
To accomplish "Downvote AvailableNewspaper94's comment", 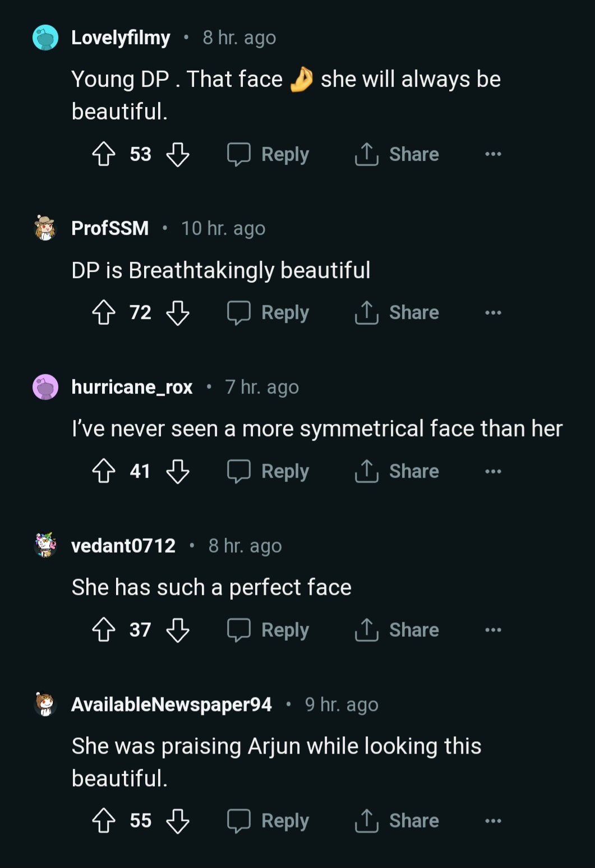I will pyautogui.click(x=178, y=820).
